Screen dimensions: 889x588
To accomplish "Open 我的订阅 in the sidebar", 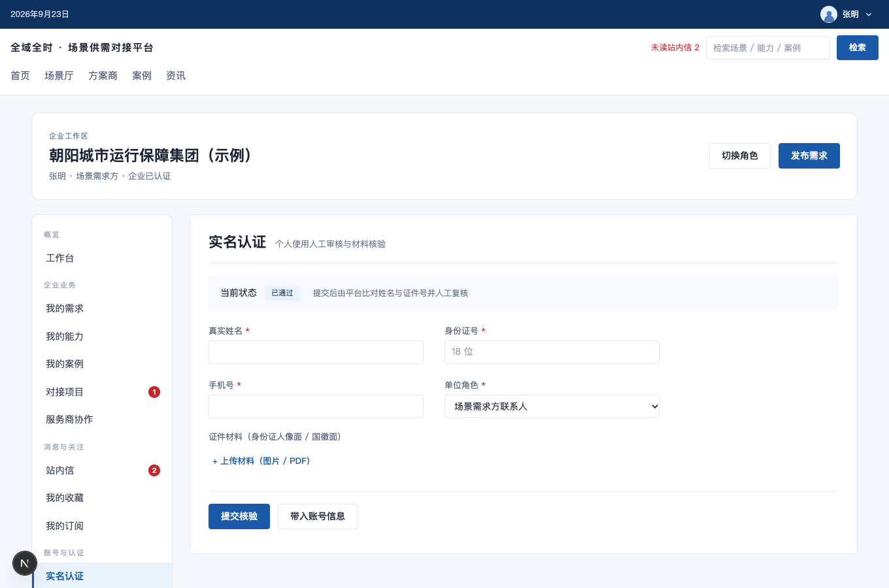I will point(102,526).
